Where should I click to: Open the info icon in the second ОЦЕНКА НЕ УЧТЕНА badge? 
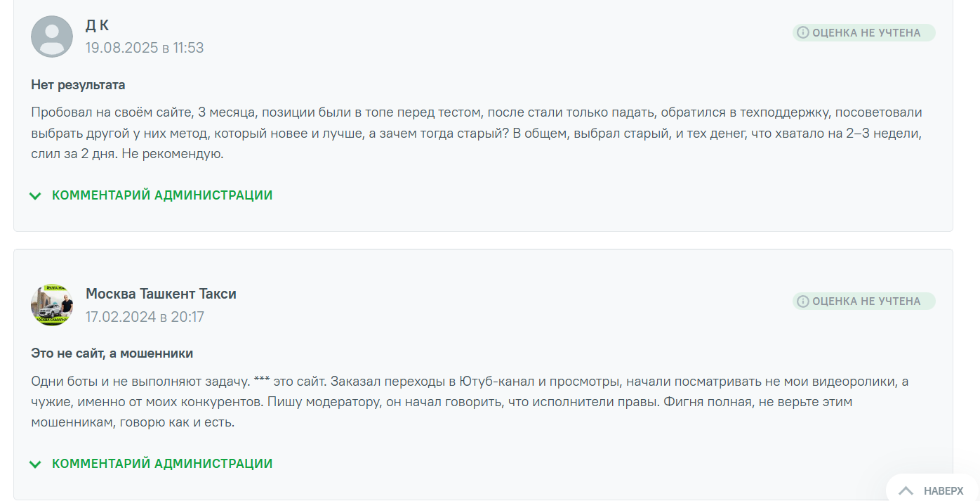802,301
